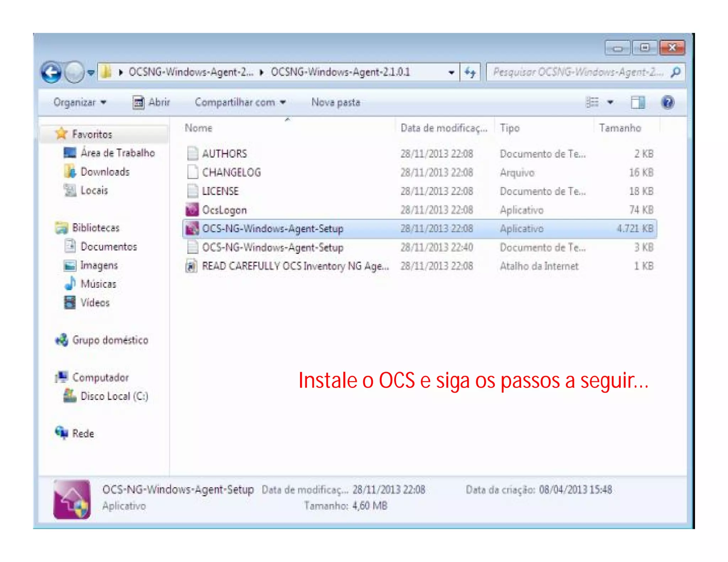Sort by Data de modificação column
Viewport: 728px width, 562px height.
tap(444, 128)
